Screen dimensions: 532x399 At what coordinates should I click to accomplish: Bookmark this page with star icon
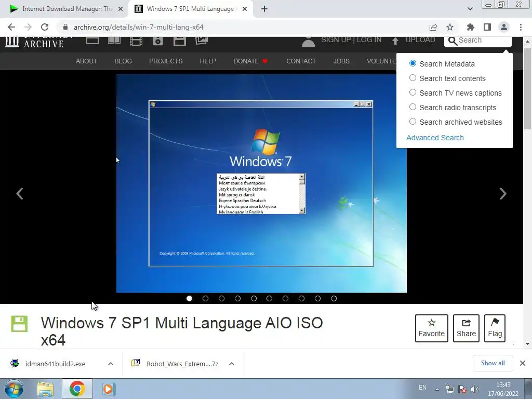click(450, 27)
